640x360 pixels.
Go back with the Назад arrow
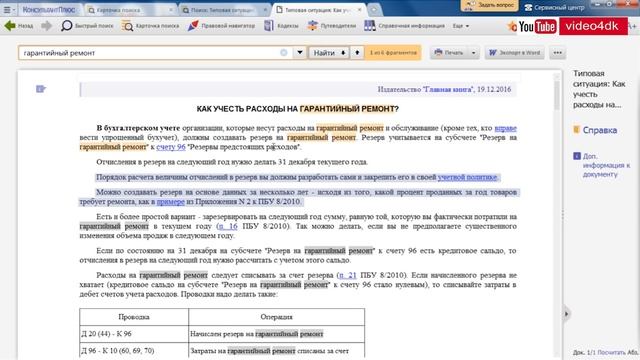(x=19, y=26)
